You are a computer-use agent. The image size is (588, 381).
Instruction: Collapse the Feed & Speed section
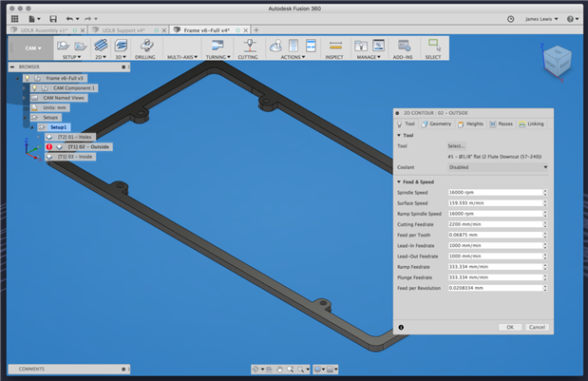pyautogui.click(x=400, y=181)
